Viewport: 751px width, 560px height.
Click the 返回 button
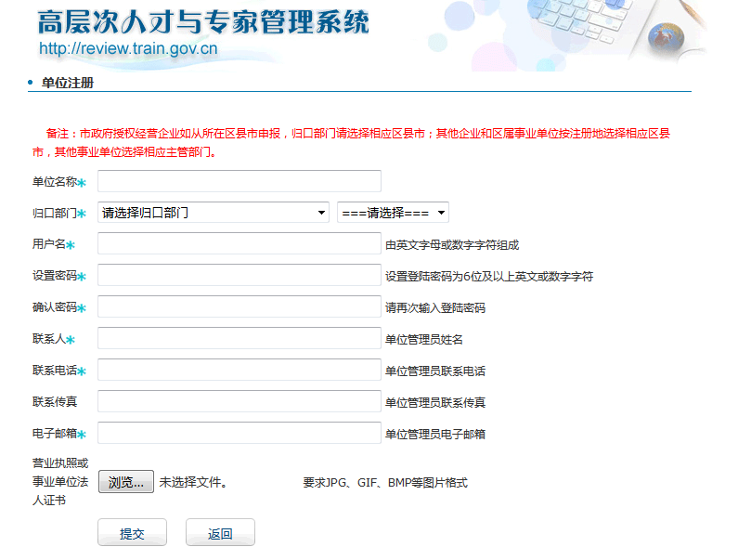(x=220, y=533)
